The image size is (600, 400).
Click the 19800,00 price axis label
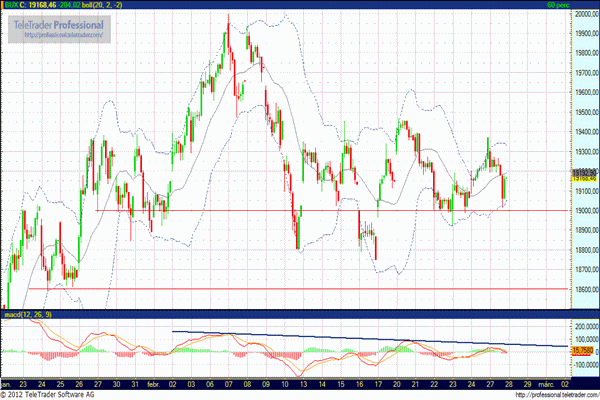pyautogui.click(x=586, y=53)
